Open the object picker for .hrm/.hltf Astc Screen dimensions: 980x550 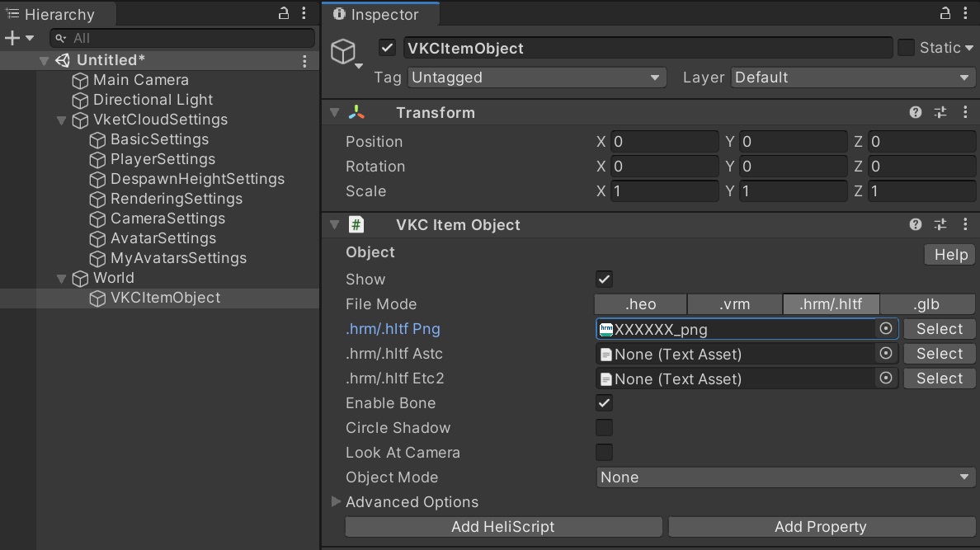click(885, 354)
